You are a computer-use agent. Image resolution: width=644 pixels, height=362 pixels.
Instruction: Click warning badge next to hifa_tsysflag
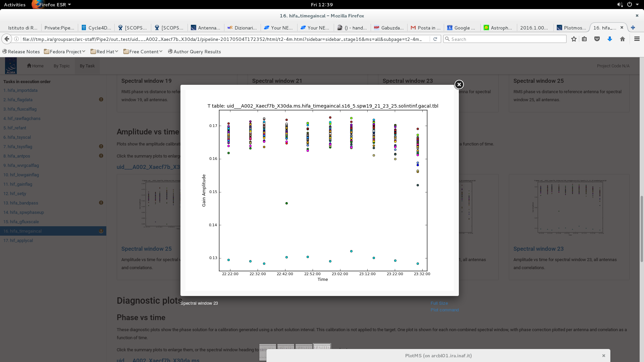point(101,146)
